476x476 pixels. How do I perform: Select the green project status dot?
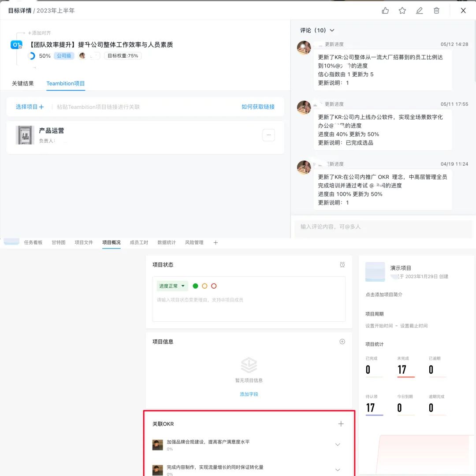195,286
